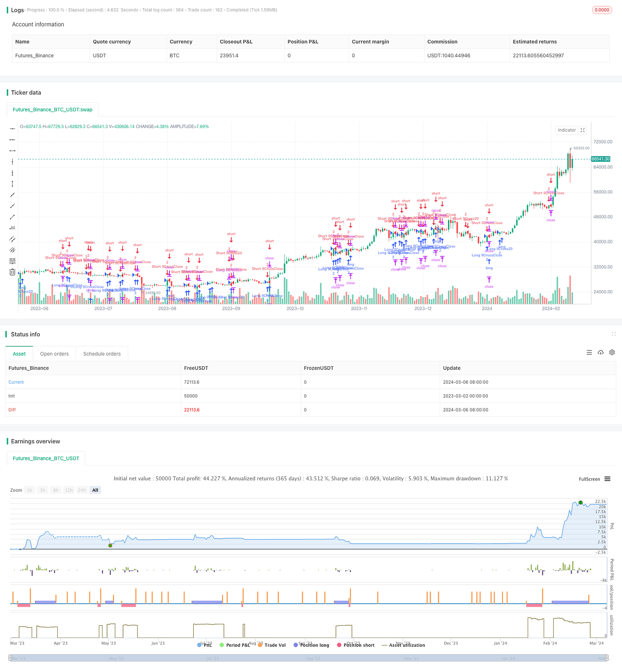The width and height of the screenshot is (622, 672).
Task: Open the Earnings overview options menu
Action: pos(607,479)
